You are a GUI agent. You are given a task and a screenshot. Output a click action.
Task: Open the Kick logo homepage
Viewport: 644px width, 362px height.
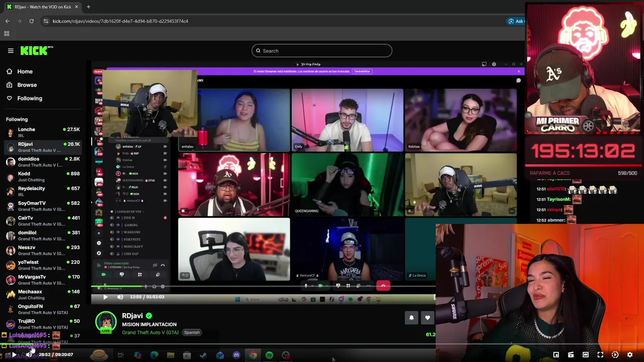pos(37,50)
